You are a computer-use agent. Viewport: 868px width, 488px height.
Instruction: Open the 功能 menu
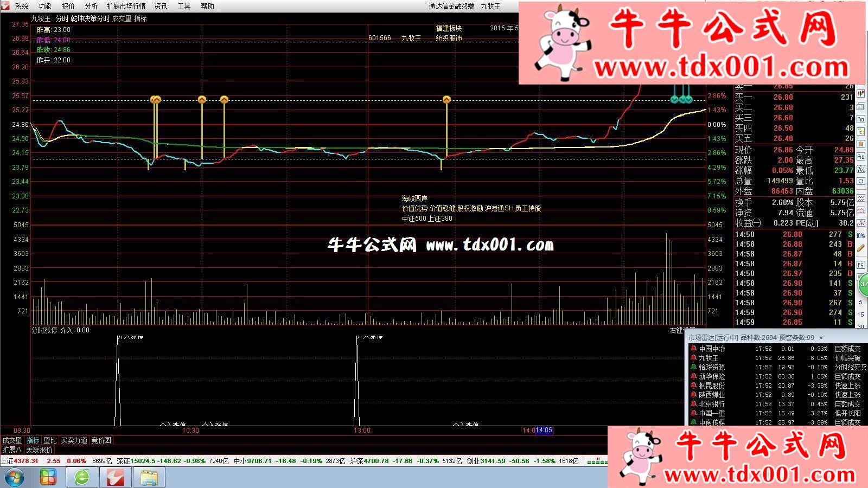tap(45, 6)
